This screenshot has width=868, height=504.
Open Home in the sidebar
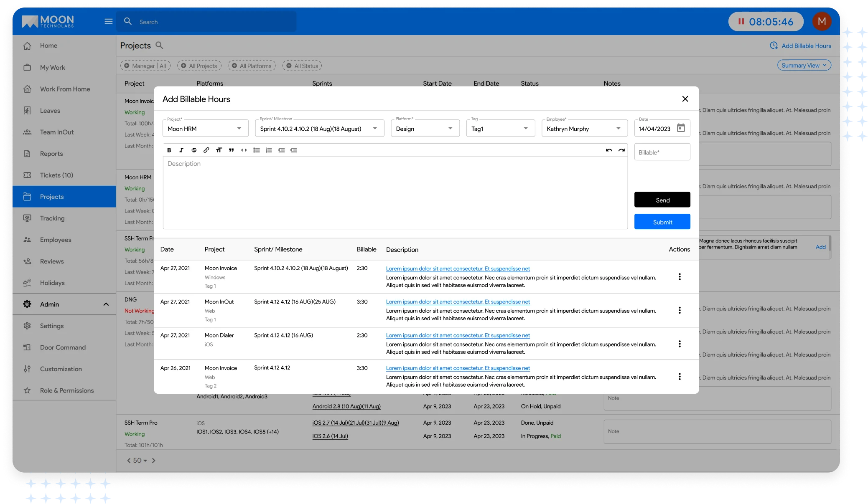tap(64, 46)
